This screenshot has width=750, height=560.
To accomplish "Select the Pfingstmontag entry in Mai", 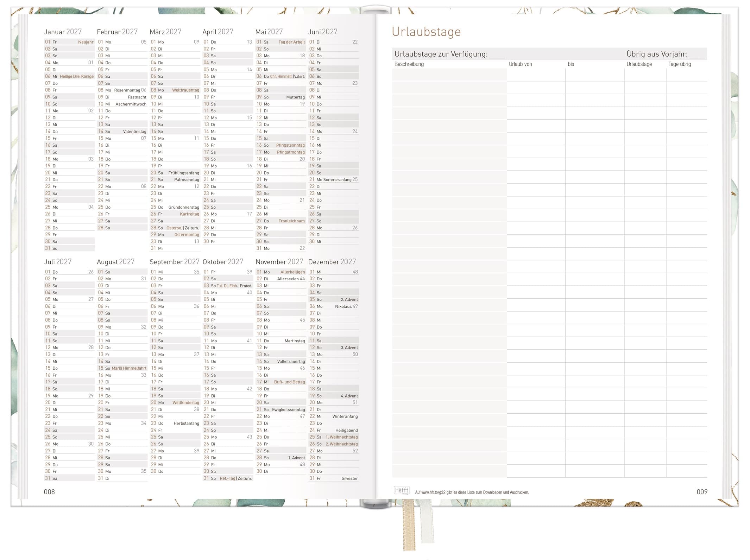I will 290,152.
